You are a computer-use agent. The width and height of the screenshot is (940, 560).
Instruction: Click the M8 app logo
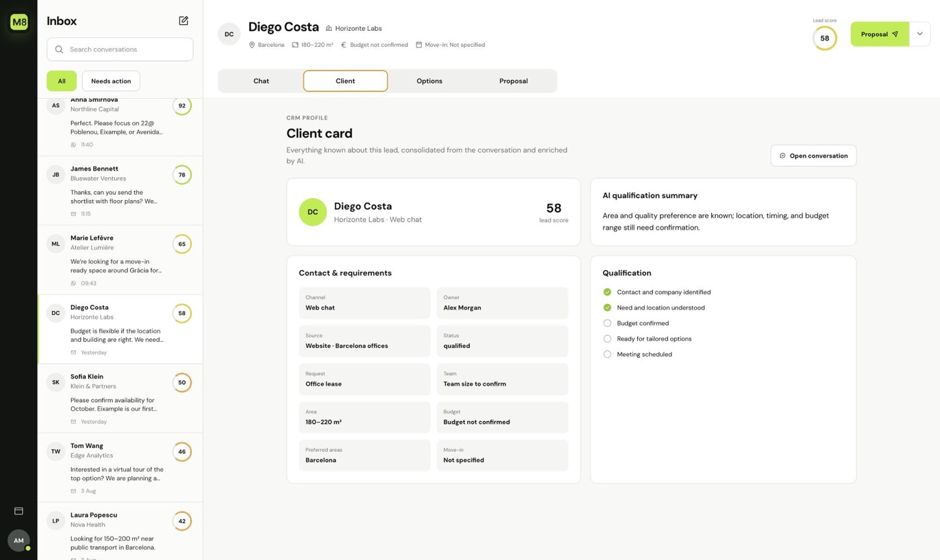click(19, 22)
